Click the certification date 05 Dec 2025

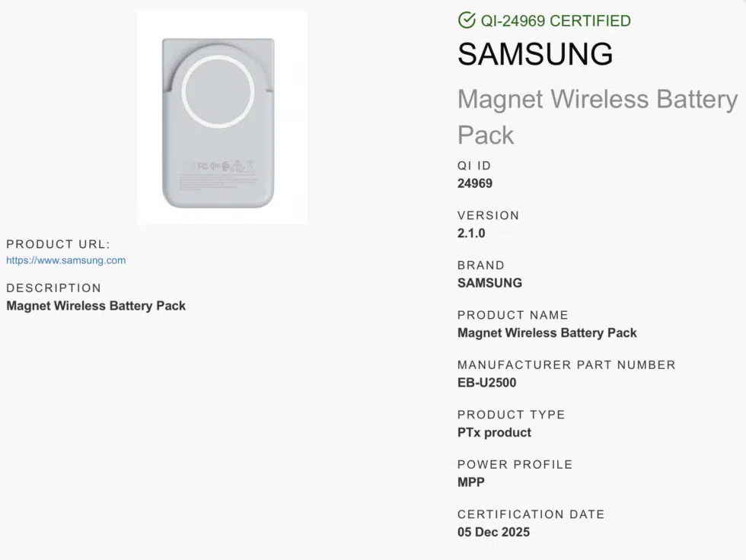coord(493,532)
